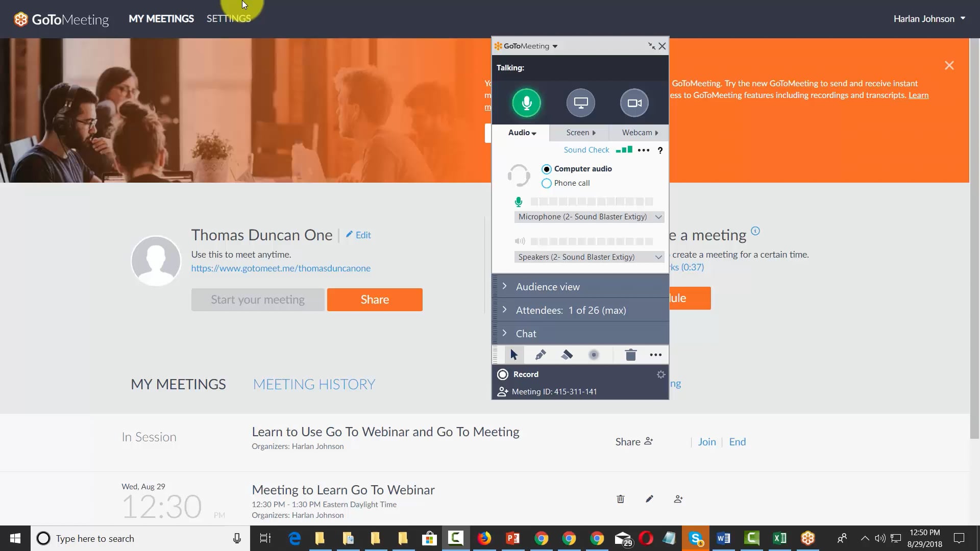
Task: Select the Computer audio radio button
Action: pos(547,169)
